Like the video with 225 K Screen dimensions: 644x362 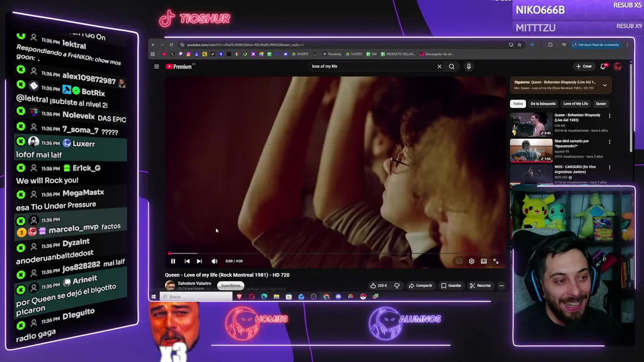coord(378,286)
